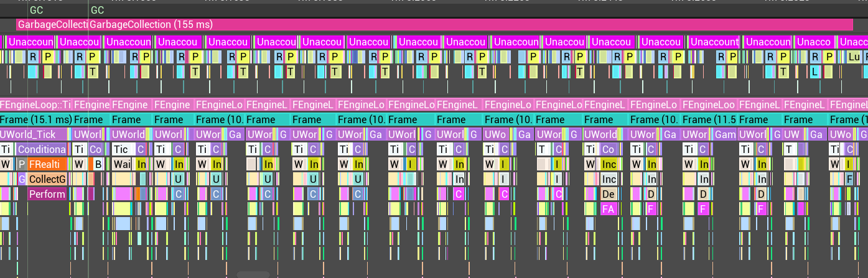
Task: Click the magenta FA event
Action: 608,209
